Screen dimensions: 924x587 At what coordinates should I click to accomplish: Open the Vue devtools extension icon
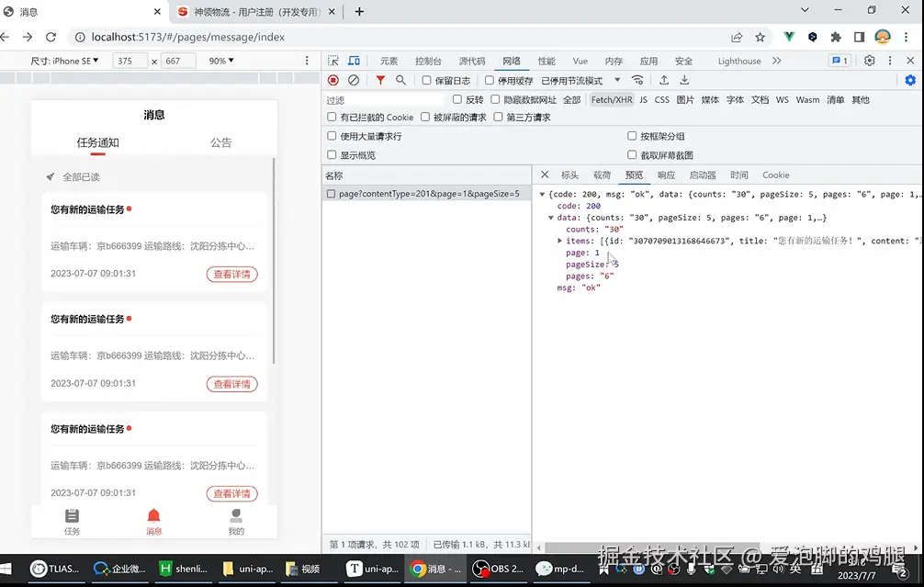coord(789,37)
